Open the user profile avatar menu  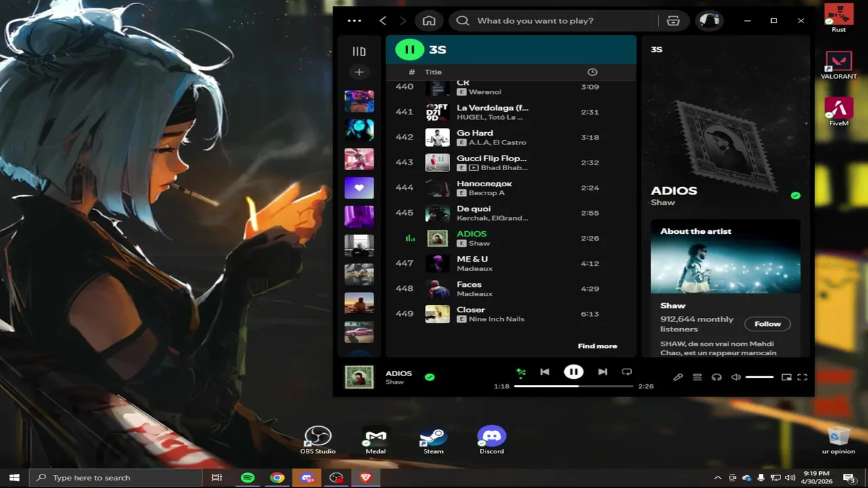coord(709,20)
